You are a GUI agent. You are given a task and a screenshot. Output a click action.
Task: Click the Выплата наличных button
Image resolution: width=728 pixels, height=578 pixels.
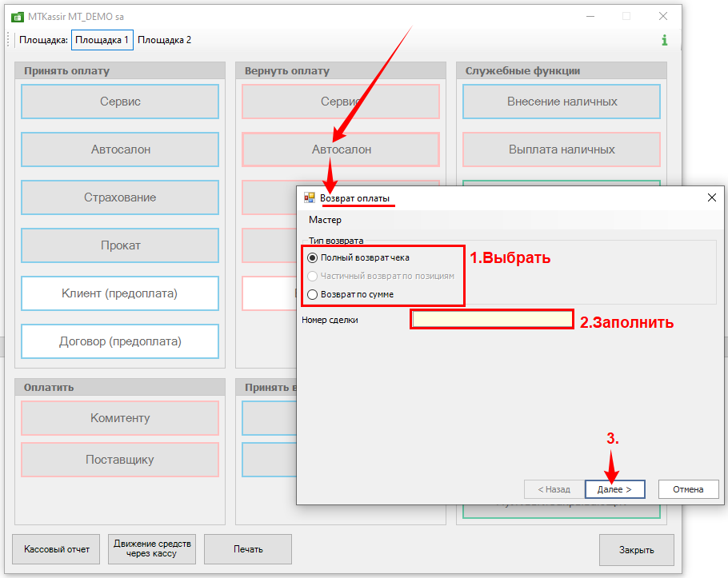(x=562, y=149)
